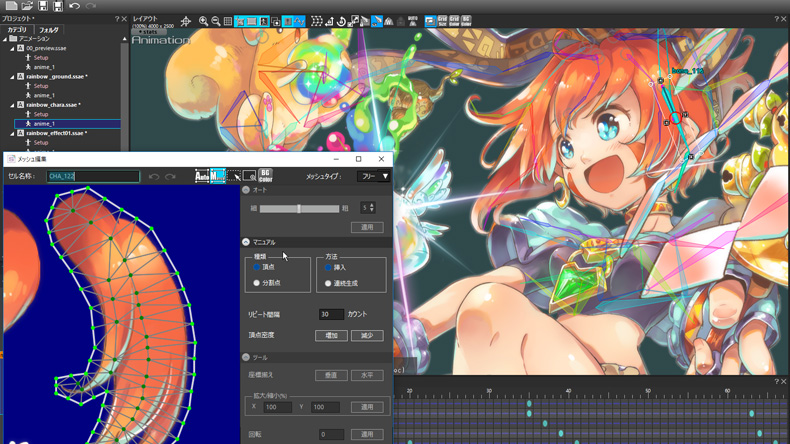The width and height of the screenshot is (790, 444).
Task: Toggle the layout grid display icon
Action: pos(228,21)
